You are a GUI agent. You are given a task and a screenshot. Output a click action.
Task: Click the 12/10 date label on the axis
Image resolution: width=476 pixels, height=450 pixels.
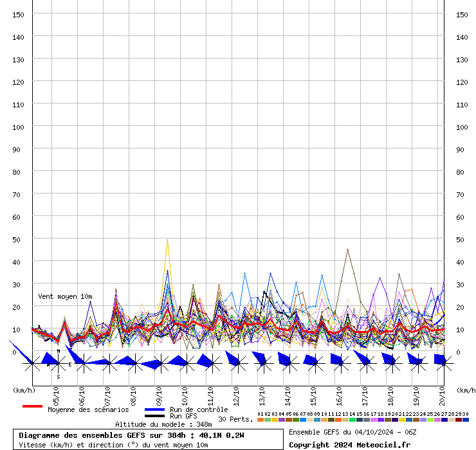(x=236, y=394)
